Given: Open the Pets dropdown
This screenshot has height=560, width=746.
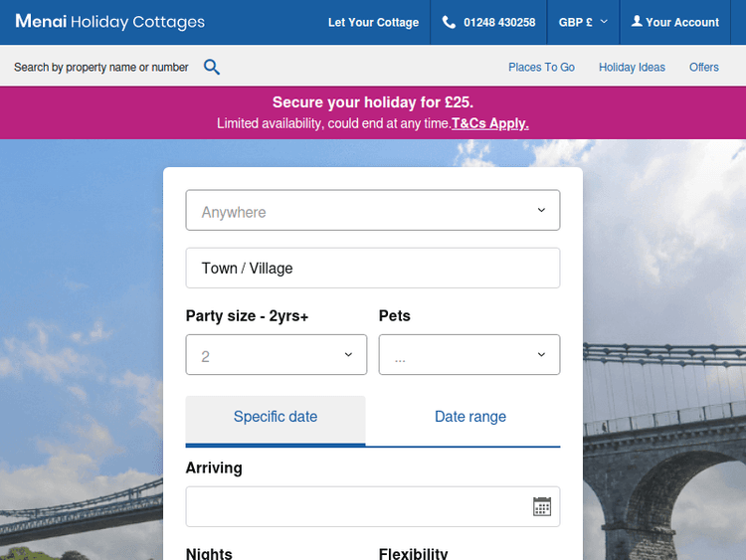Looking at the screenshot, I should 468,355.
